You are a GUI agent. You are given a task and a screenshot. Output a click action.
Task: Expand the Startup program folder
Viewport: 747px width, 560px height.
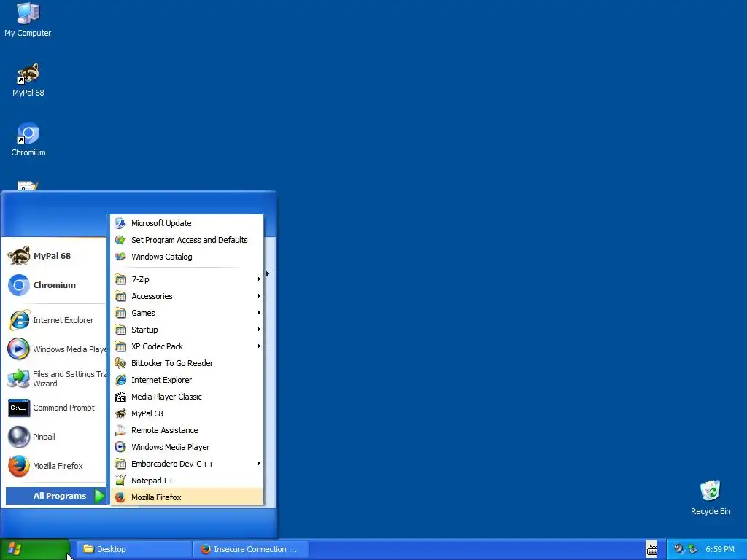tap(187, 330)
